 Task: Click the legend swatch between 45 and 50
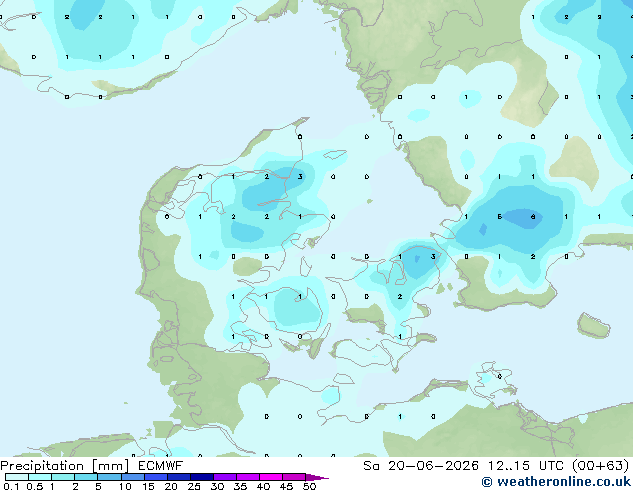tap(294, 477)
